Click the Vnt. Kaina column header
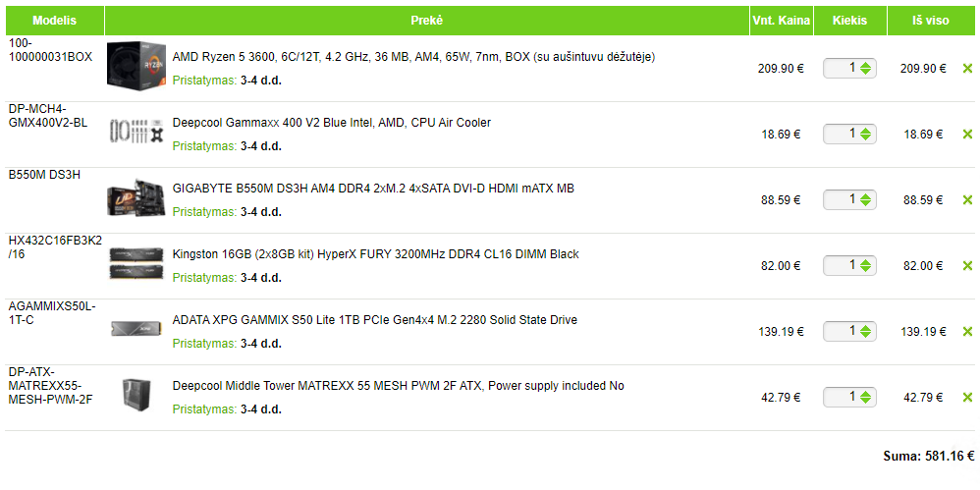 781,21
